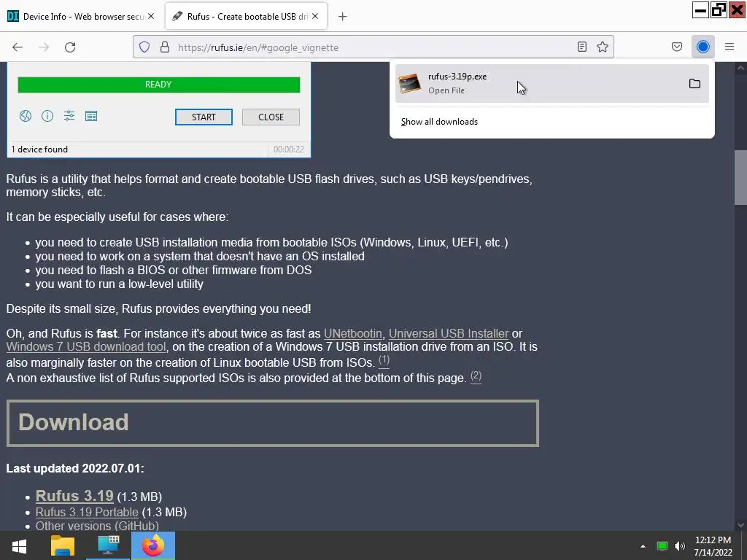Download Rufus 3.19 Portable
747x560 pixels.
tap(87, 512)
